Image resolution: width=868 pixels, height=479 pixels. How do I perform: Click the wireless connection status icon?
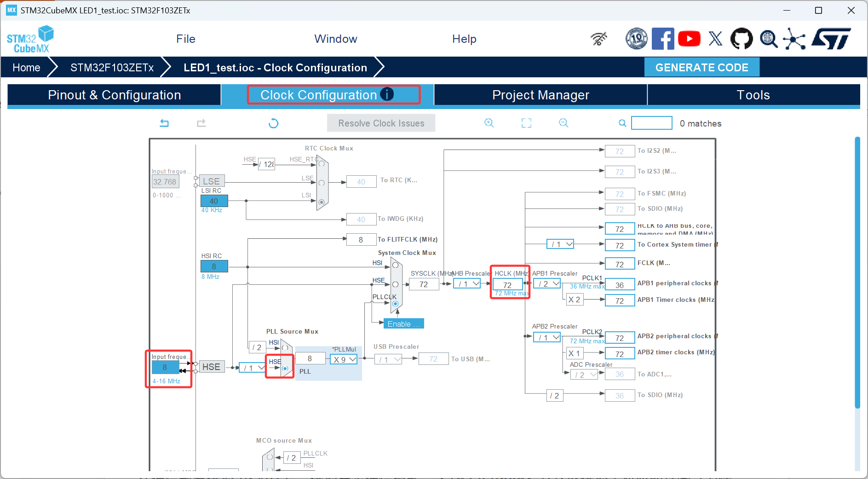coord(599,39)
